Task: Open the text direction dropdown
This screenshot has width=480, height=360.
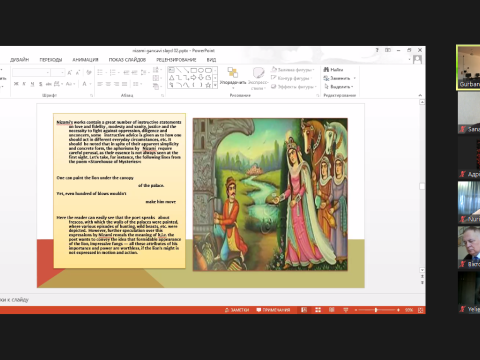Action: 156,70
